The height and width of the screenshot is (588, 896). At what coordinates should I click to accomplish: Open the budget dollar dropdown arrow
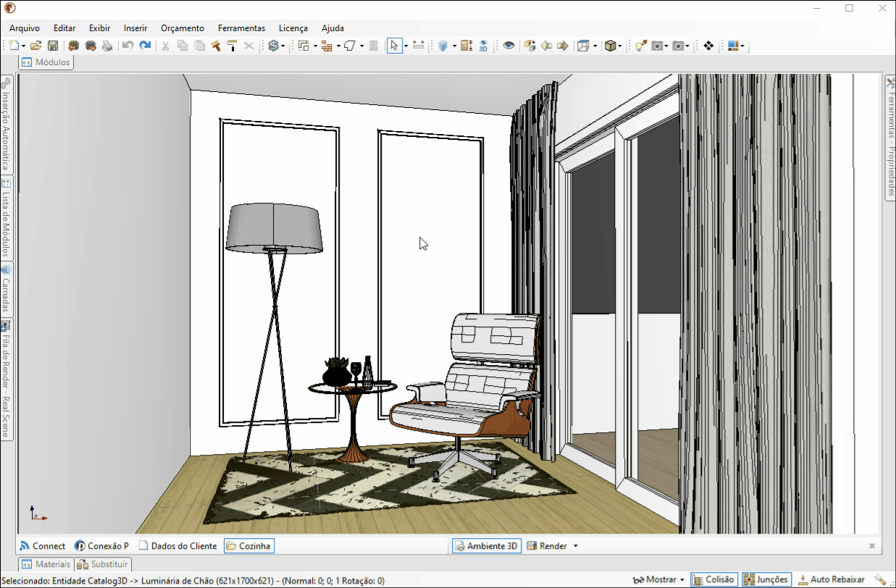pos(283,46)
